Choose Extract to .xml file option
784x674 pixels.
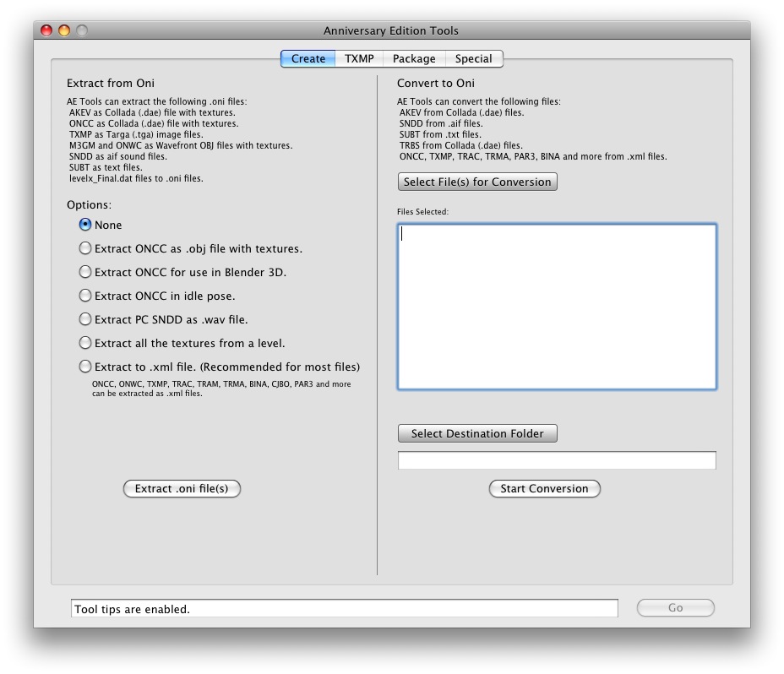click(85, 367)
